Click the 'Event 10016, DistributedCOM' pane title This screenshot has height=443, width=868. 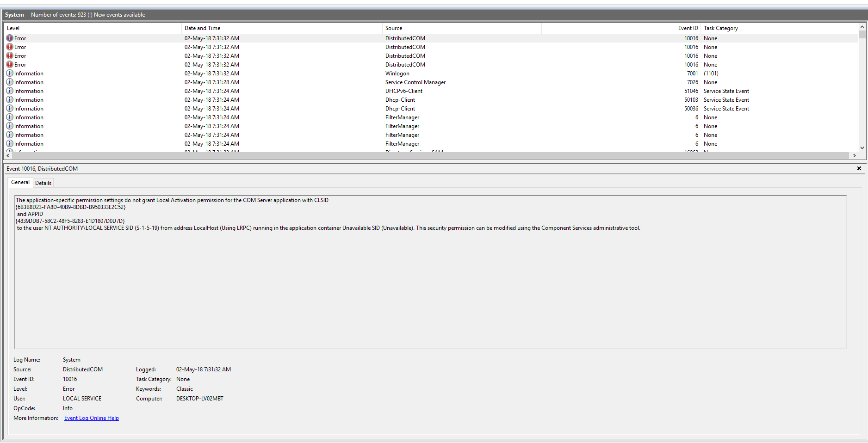[42, 169]
